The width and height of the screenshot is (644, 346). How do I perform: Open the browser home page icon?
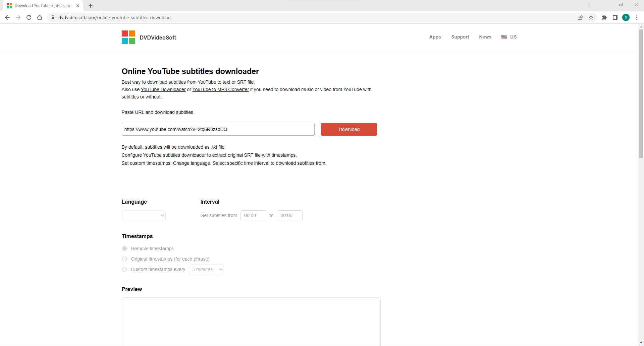40,17
